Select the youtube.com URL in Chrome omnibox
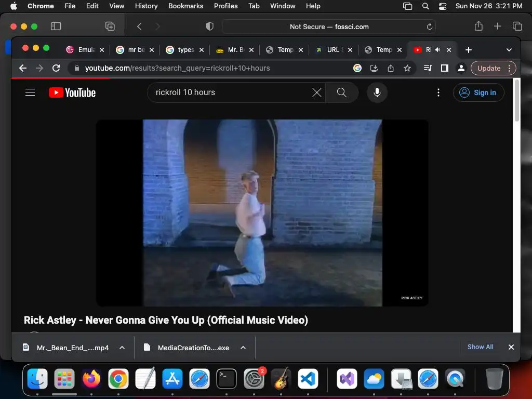 pyautogui.click(x=178, y=68)
